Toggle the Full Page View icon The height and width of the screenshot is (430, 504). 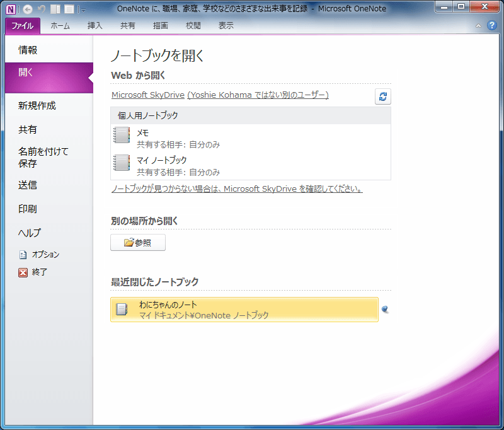click(x=69, y=9)
